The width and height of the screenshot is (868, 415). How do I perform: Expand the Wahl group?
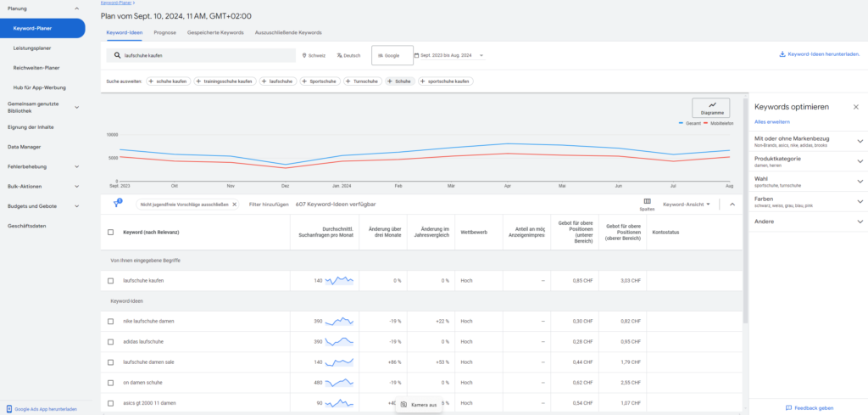[x=860, y=181]
